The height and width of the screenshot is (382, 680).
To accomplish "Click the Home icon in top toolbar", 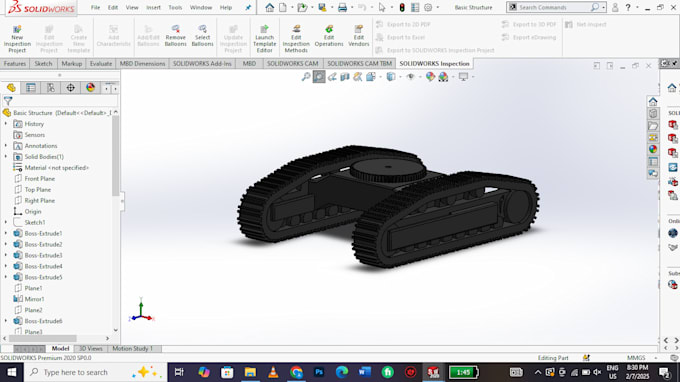I will pyautogui.click(x=269, y=7).
